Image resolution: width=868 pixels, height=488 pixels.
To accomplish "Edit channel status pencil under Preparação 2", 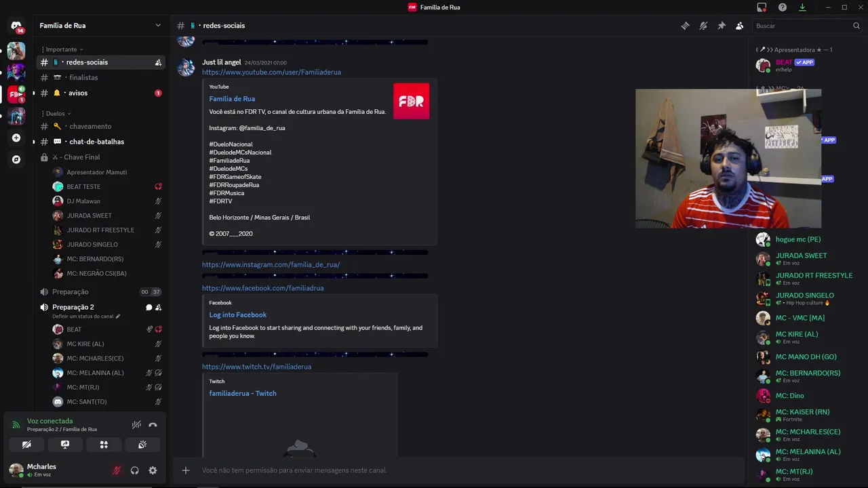I will click(118, 317).
